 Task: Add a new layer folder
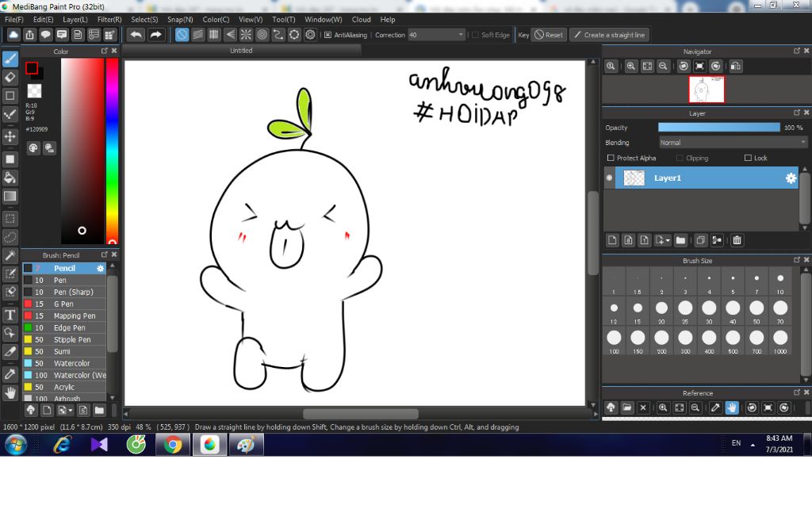click(680, 240)
